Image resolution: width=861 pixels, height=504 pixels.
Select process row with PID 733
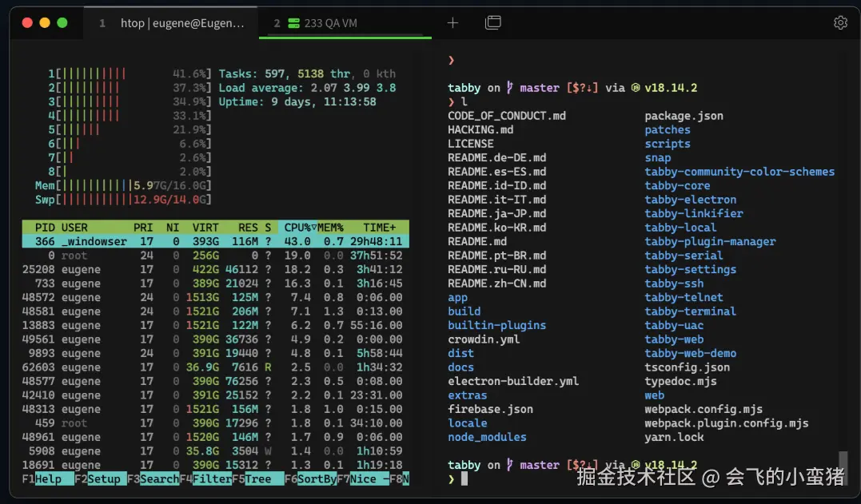pos(215,284)
